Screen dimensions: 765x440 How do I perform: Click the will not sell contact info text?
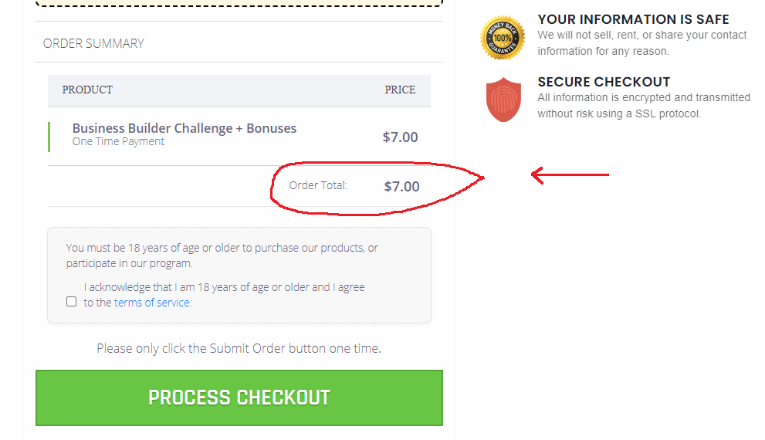pos(642,43)
